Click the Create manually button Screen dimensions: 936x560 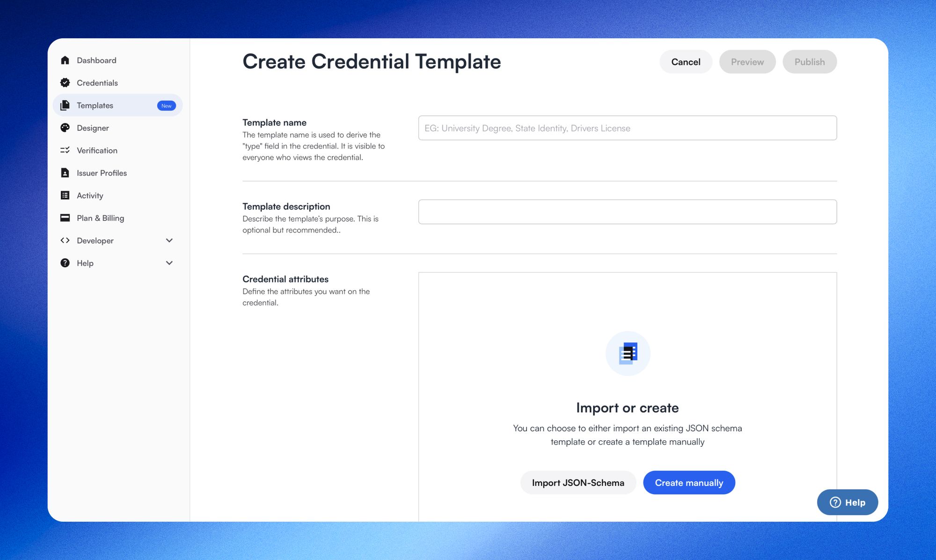point(689,483)
